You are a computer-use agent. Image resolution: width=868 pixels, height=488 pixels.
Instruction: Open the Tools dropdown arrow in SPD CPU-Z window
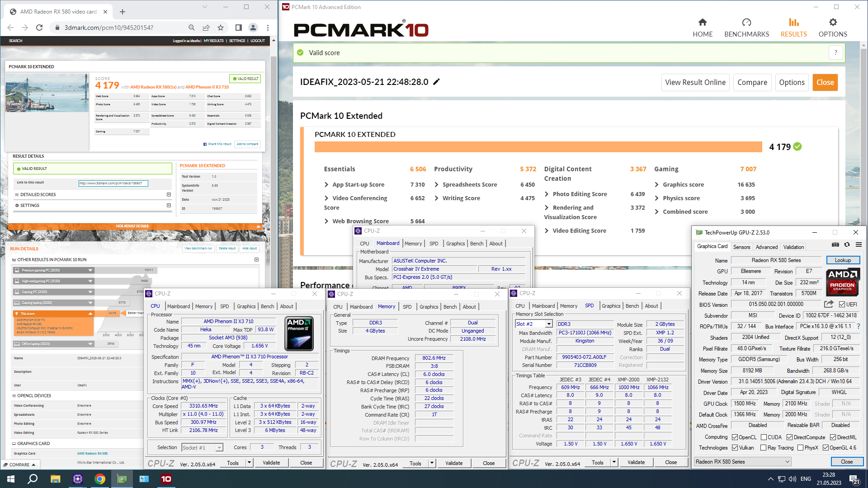coord(614,462)
